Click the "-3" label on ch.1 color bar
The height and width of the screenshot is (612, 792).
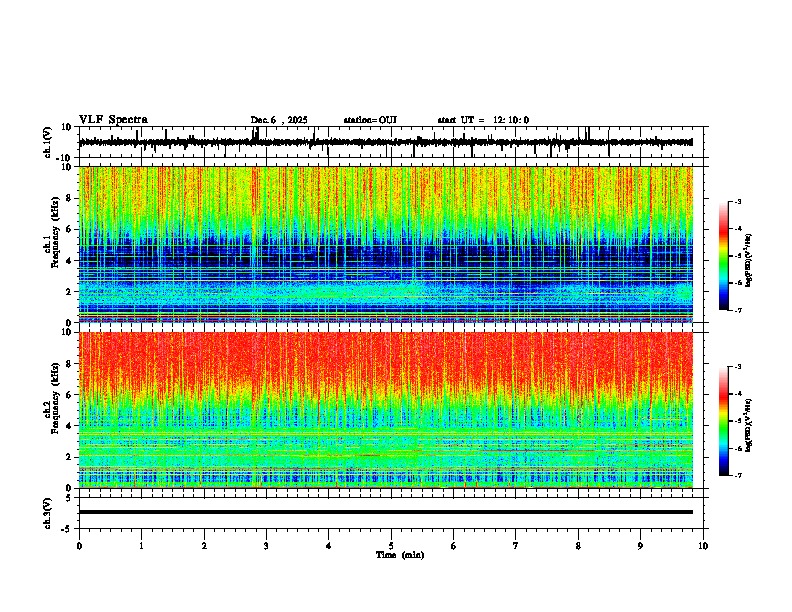[x=737, y=201]
